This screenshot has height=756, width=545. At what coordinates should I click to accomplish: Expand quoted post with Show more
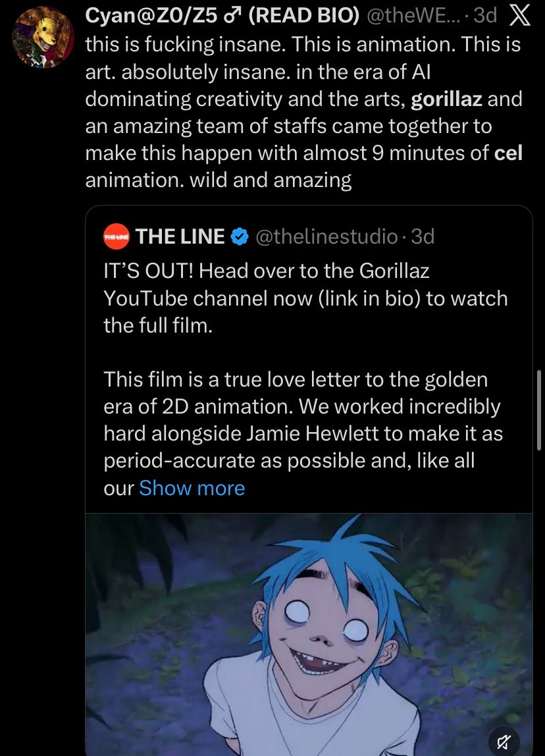(x=192, y=488)
